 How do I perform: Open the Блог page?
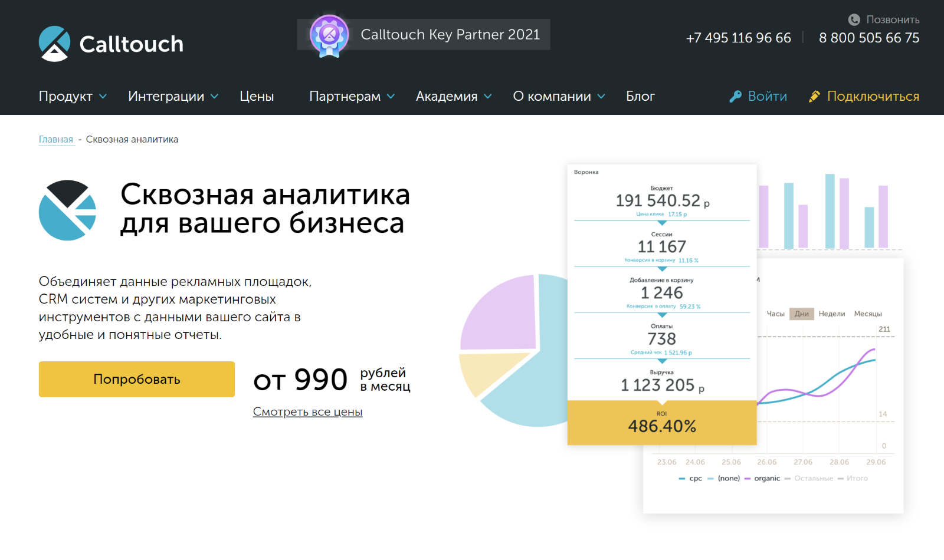coord(640,96)
